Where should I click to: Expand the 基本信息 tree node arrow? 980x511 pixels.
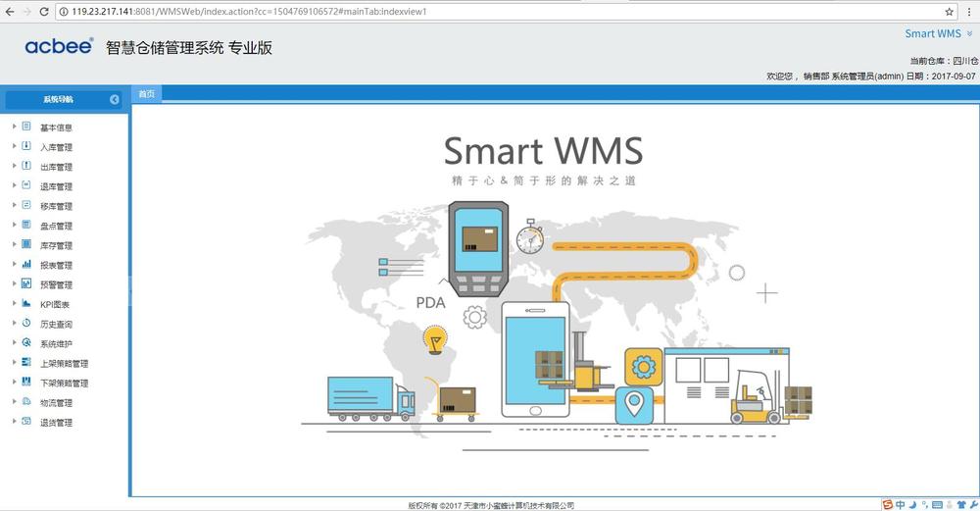[x=15, y=127]
